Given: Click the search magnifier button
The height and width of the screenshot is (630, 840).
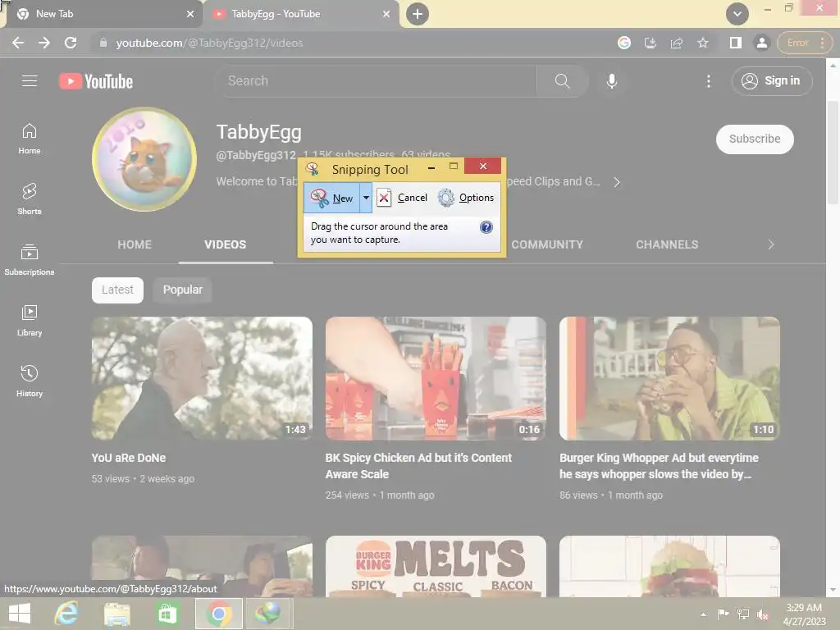Looking at the screenshot, I should point(562,81).
